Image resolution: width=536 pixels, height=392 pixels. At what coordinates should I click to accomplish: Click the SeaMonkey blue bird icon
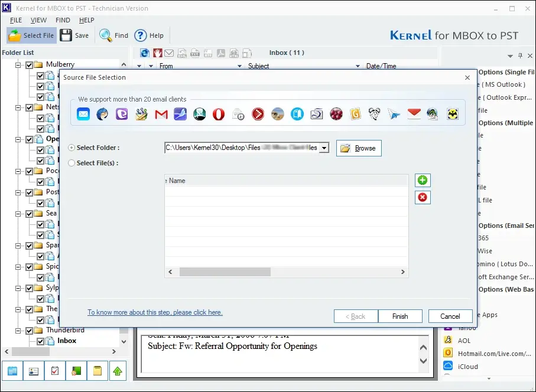[x=180, y=114]
